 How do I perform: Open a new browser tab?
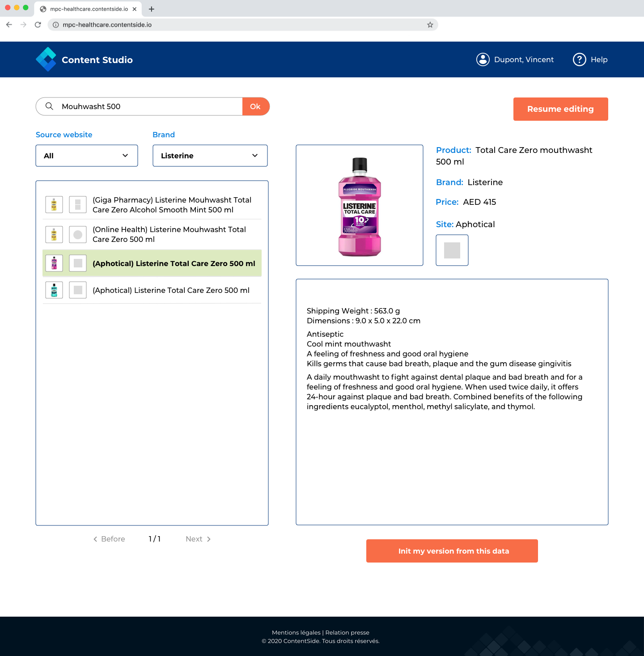tap(152, 9)
